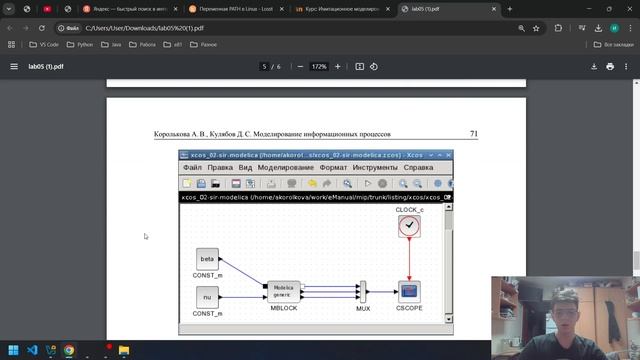Go back to the previous page
This screenshot has width=640, height=360.
10,28
